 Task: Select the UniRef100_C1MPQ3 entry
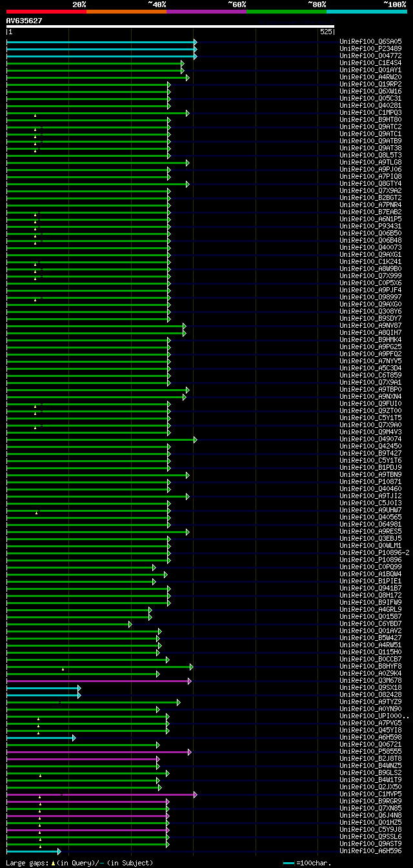(x=372, y=113)
